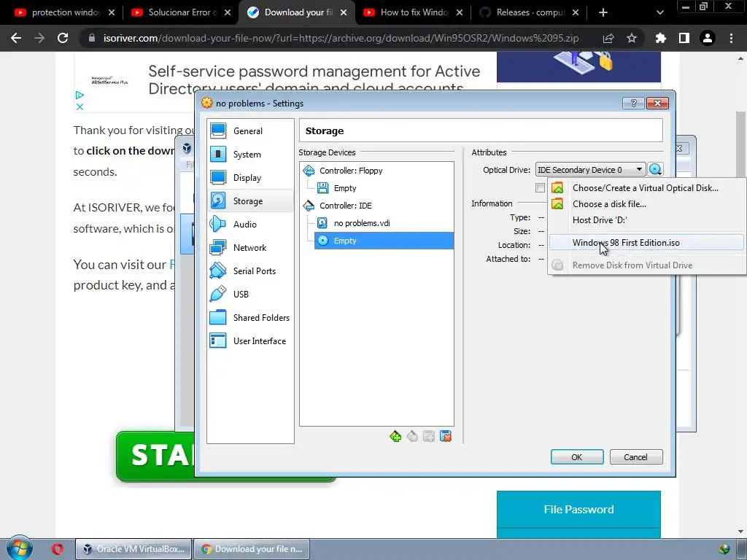Screen dimensions: 747x560
Task: Select Host Drive 'D:' menu entry
Action: (646, 220)
